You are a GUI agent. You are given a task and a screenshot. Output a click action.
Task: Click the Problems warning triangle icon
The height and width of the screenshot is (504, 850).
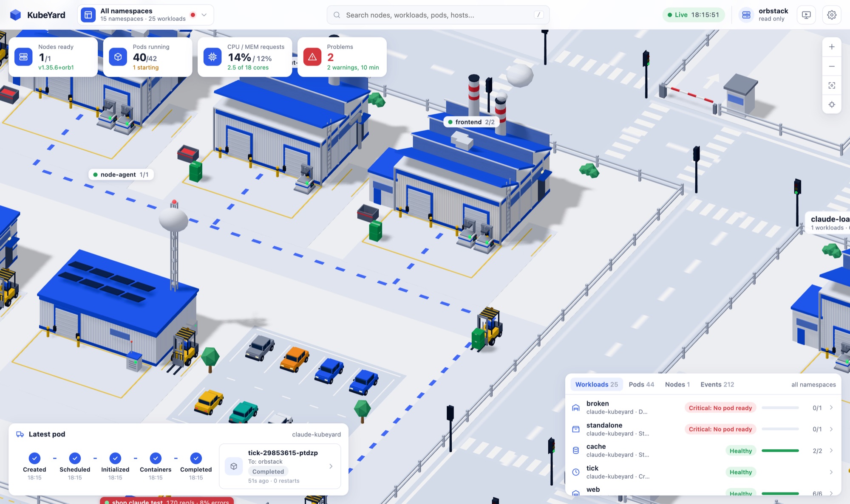312,57
